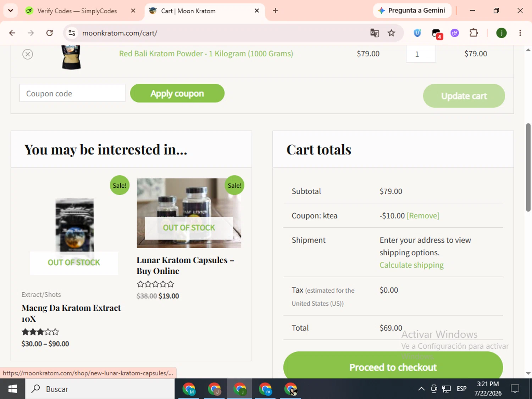Click the ESP language indicator
The image size is (532, 399).
[462, 389]
